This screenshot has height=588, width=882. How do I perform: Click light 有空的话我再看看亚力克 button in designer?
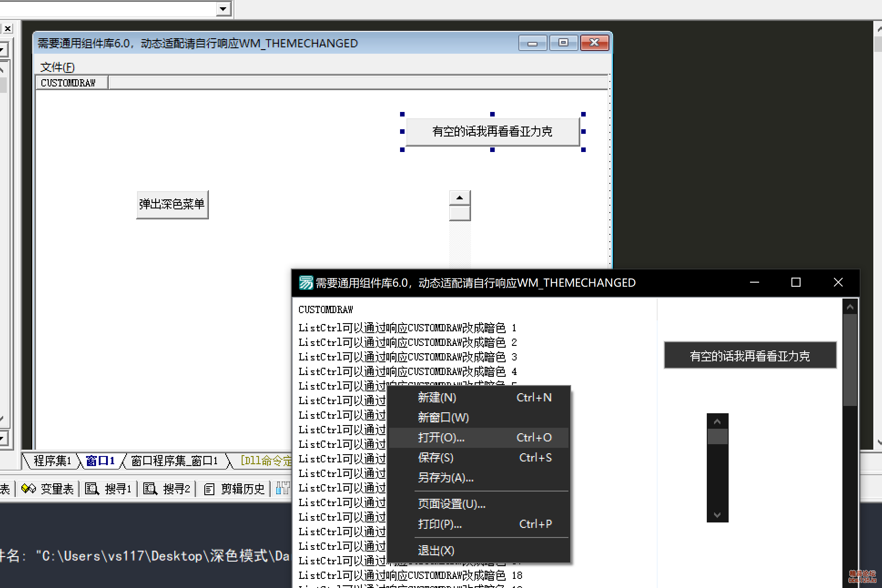[x=492, y=132]
